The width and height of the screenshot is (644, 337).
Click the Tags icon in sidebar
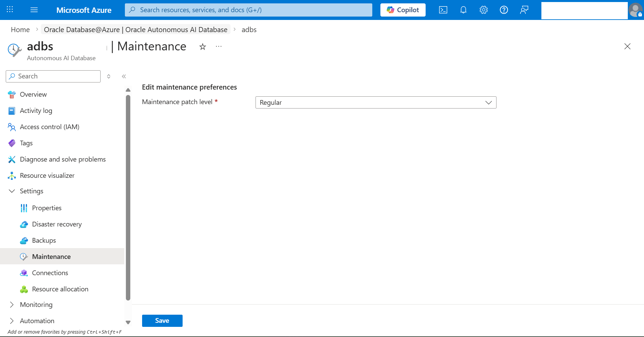(12, 143)
